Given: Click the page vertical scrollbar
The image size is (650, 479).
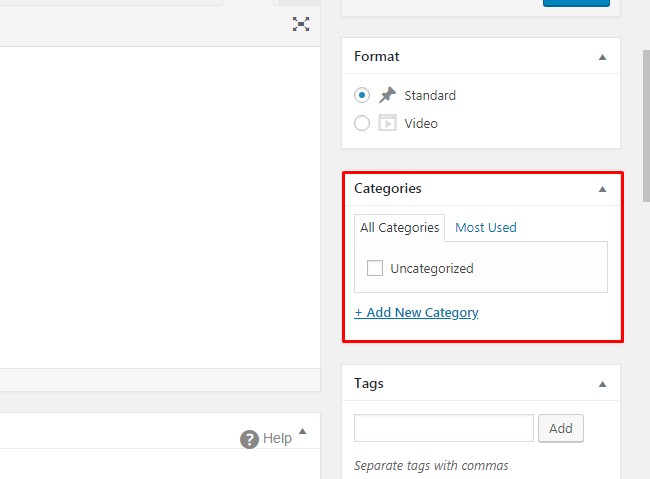Looking at the screenshot, I should (646, 126).
